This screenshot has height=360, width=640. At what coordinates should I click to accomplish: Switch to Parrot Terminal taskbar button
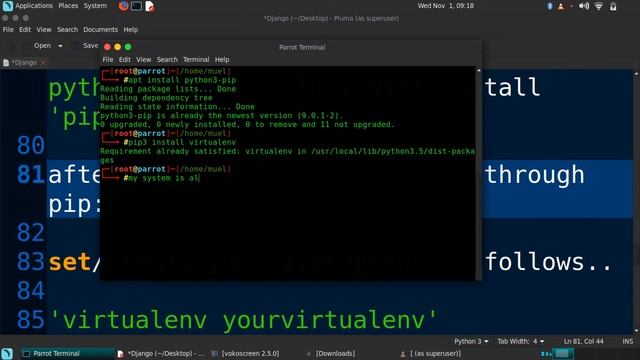click(67, 353)
